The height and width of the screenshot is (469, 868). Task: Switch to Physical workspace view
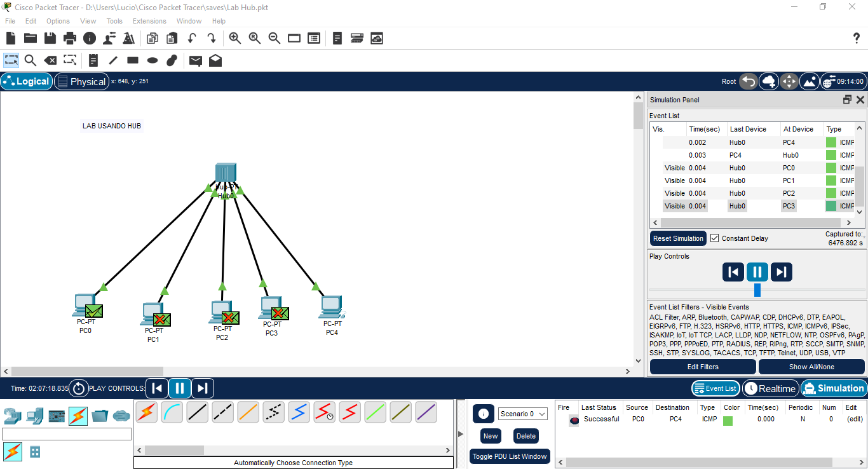(81, 81)
